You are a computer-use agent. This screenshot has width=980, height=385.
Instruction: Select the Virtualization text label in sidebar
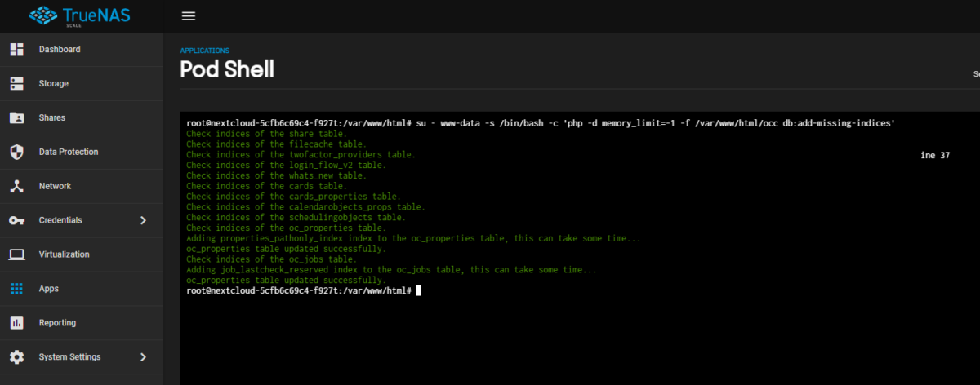(x=65, y=254)
